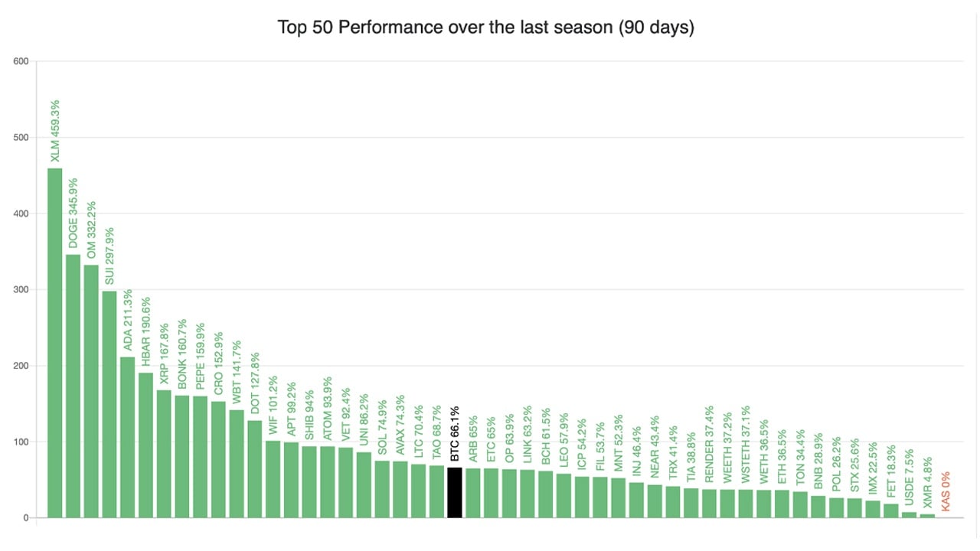The height and width of the screenshot is (551, 980).
Task: Click the tall XLM 459.3% bar
Action: click(55, 343)
